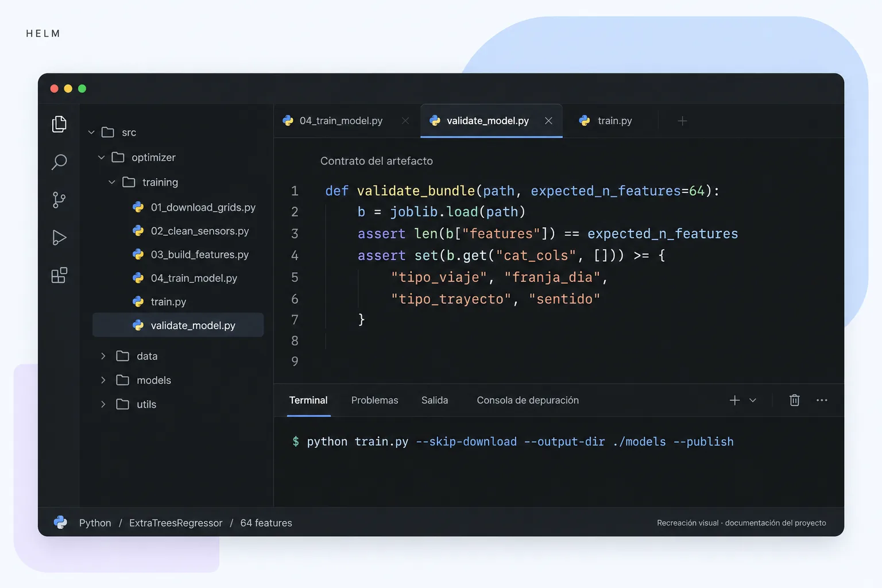This screenshot has width=882, height=588.
Task: Collapse the src folder chevron
Action: click(x=91, y=132)
